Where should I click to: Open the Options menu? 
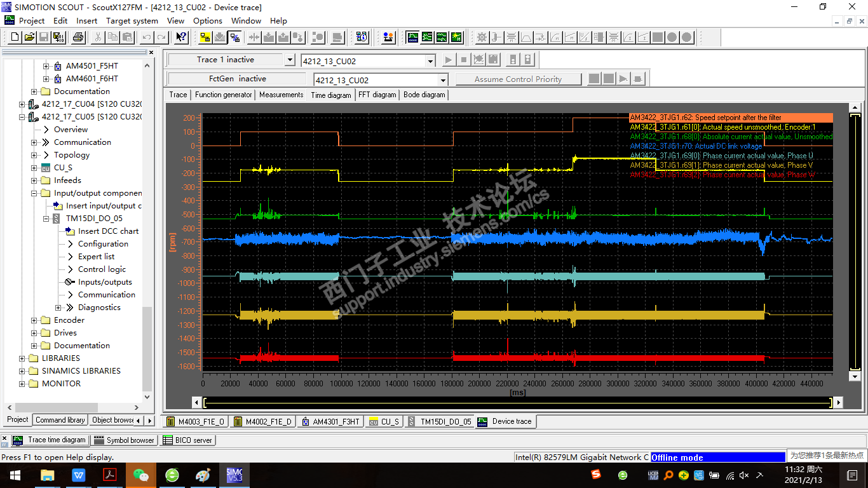point(208,20)
